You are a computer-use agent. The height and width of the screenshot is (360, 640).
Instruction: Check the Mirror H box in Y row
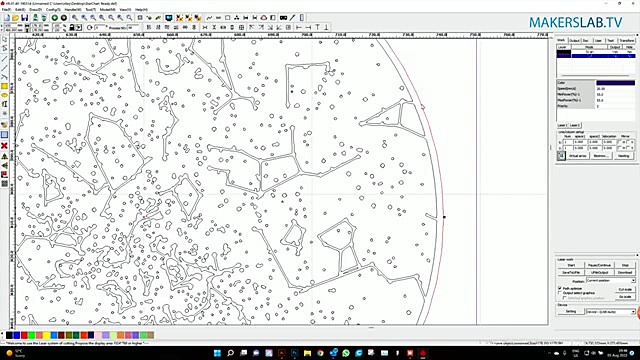620,148
